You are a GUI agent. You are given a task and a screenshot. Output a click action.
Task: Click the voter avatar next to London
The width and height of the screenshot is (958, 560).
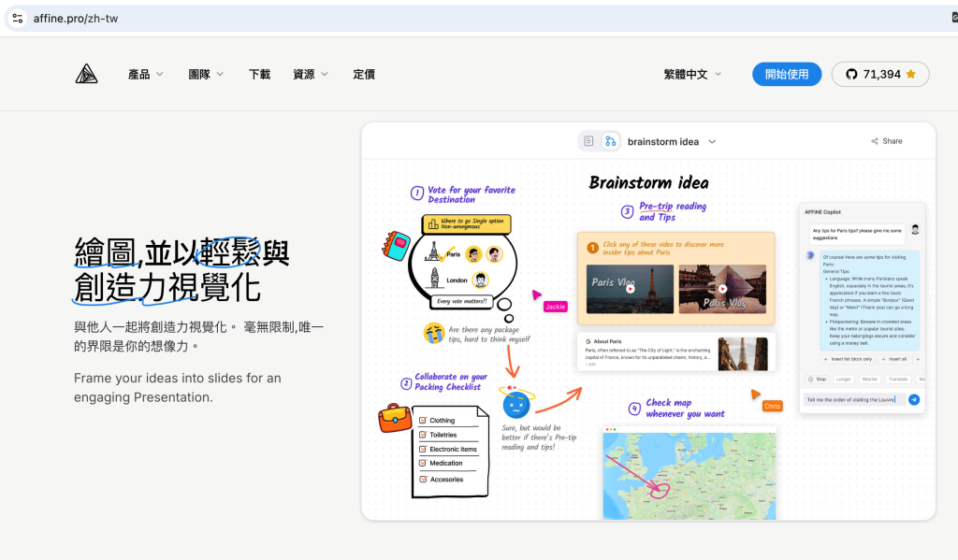tap(481, 280)
